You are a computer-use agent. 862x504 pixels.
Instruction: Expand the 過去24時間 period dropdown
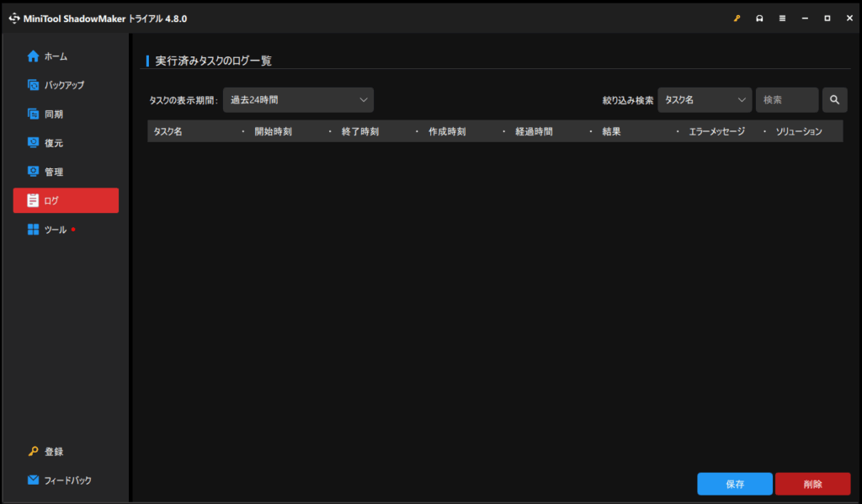[x=298, y=100]
